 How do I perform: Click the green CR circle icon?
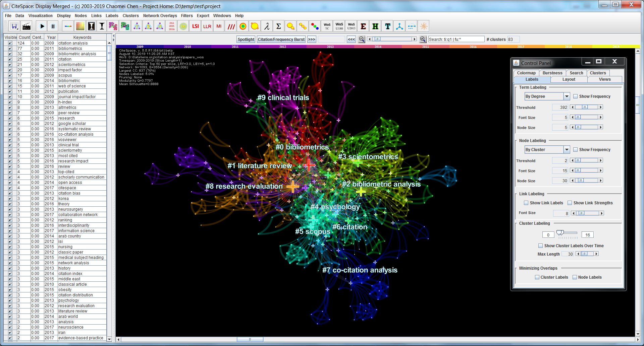coord(183,26)
